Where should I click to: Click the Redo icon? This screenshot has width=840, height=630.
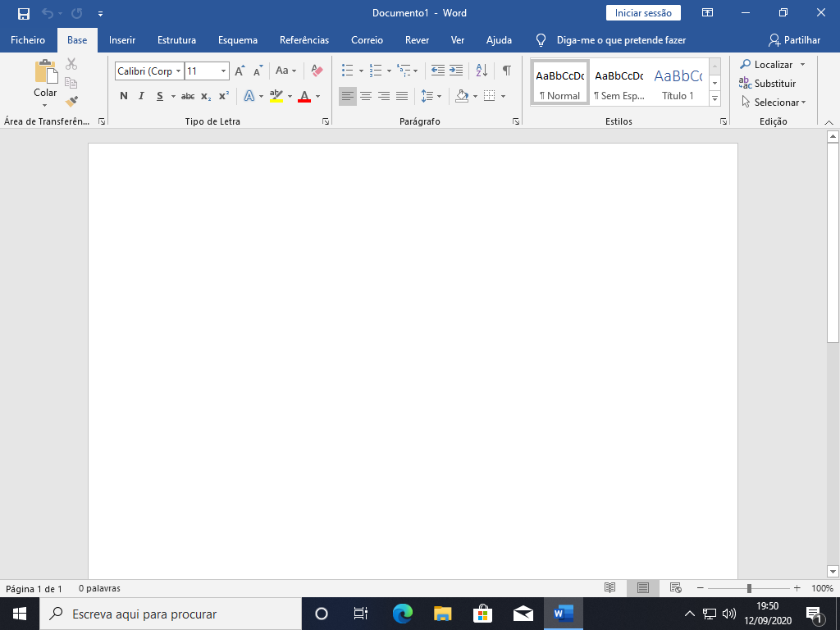click(76, 13)
